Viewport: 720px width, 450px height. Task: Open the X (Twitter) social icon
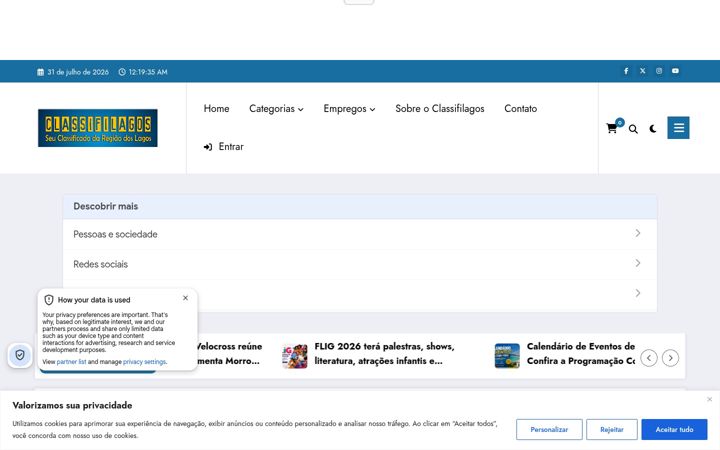(642, 71)
